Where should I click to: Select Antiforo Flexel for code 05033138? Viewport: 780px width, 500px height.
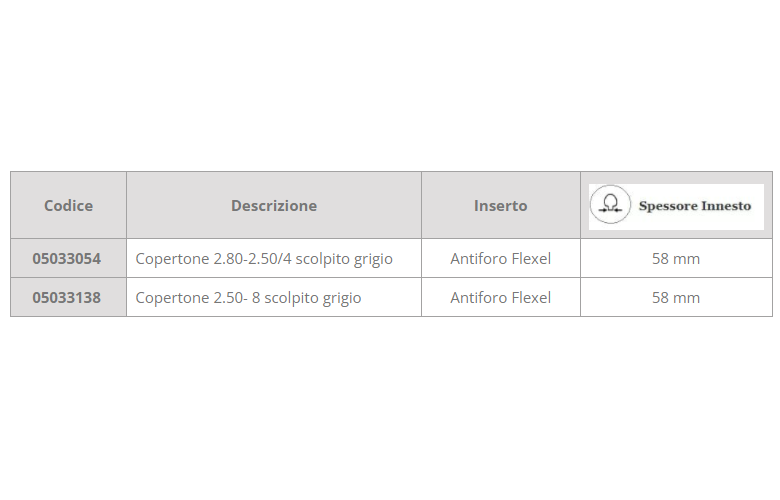click(500, 298)
